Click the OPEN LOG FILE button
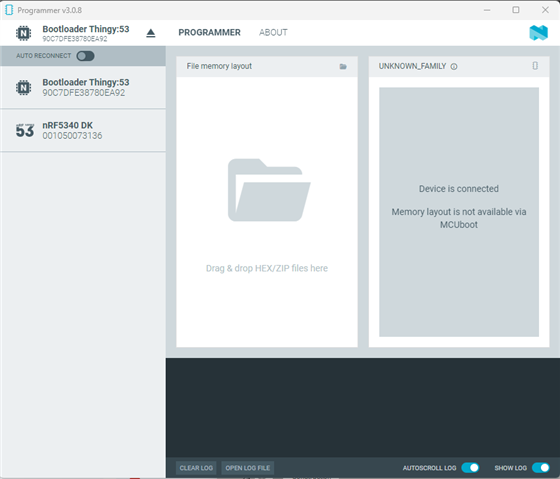This screenshot has width=560, height=479. pos(248,468)
